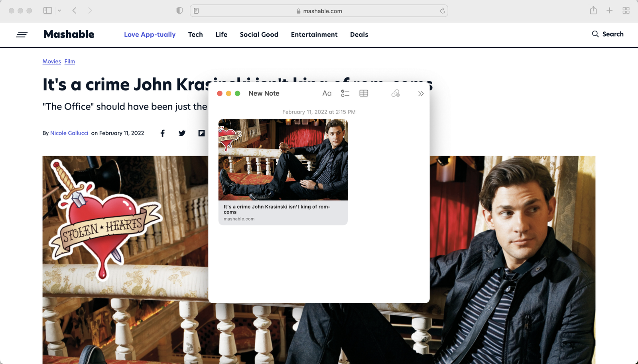Click the note date February 11, 2022

[x=319, y=112]
